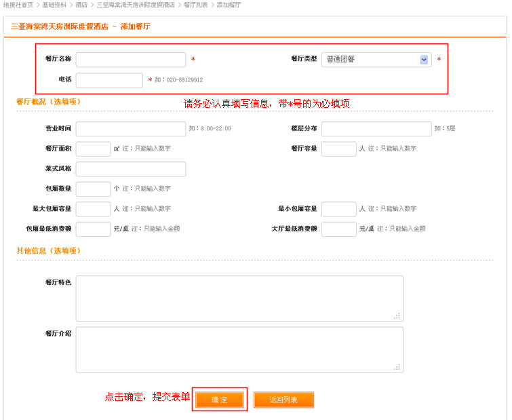This screenshot has height=420, width=512.
Task: Click the 包厢最低消费额 amount field
Action: pos(93,229)
